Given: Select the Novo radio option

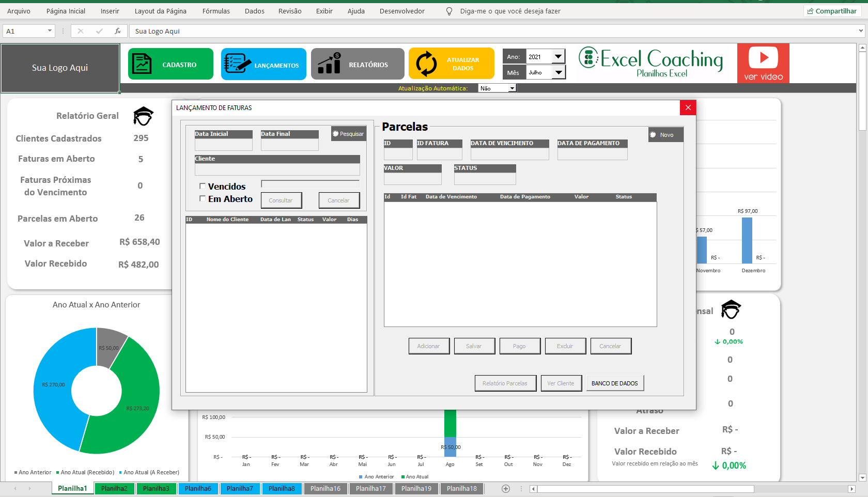Looking at the screenshot, I should [653, 135].
